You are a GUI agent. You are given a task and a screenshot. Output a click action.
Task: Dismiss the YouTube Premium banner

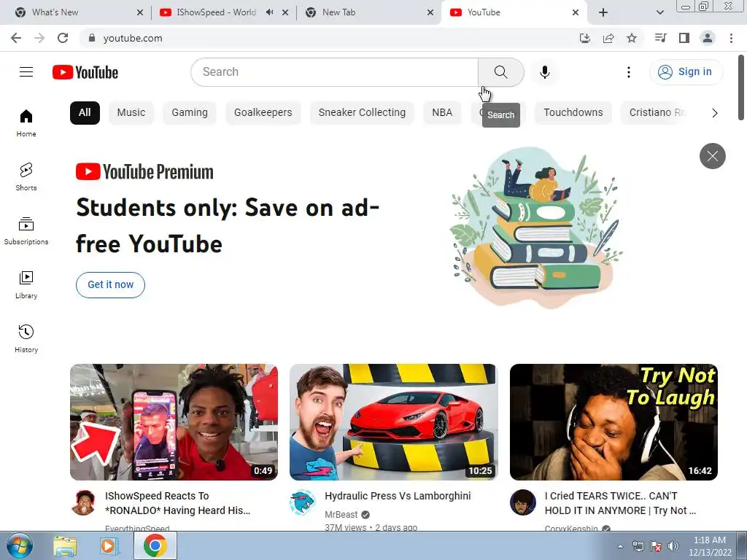click(712, 156)
